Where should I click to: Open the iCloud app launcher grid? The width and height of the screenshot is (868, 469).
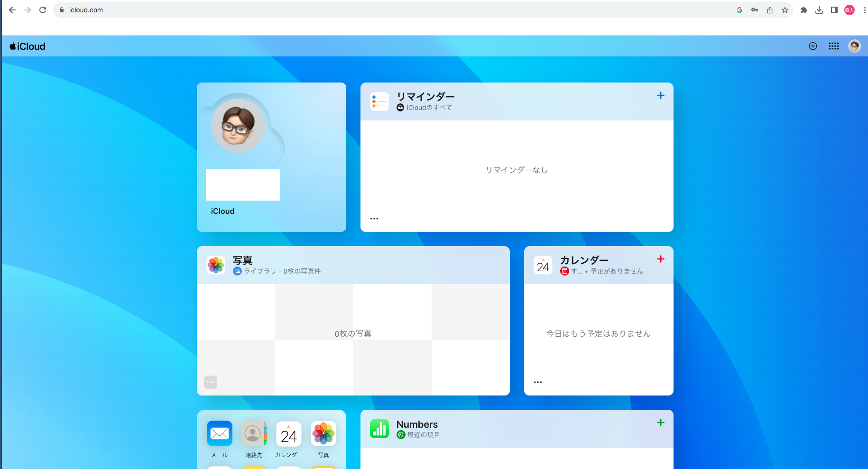(834, 46)
